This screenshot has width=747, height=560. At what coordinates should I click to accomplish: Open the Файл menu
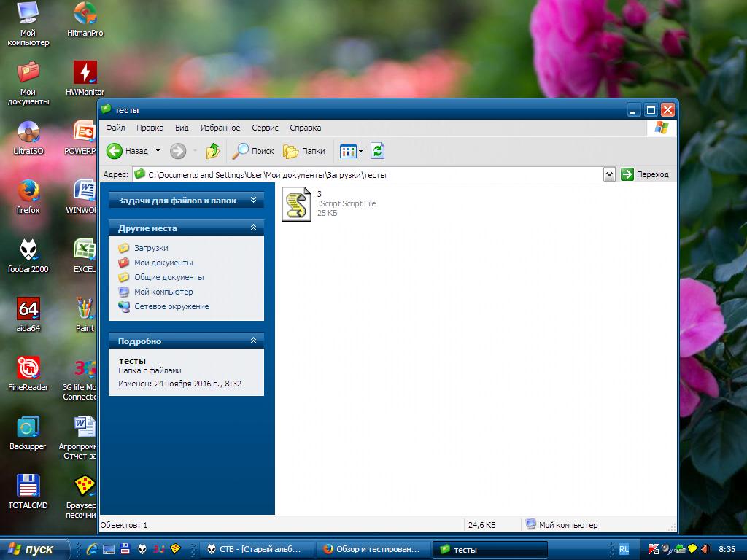[115, 128]
